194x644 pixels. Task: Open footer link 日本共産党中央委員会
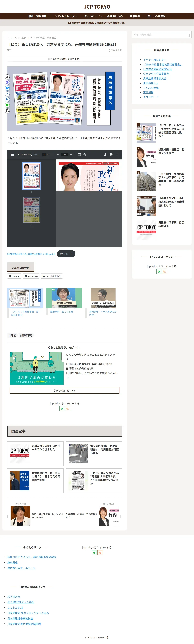[x=20, y=618]
